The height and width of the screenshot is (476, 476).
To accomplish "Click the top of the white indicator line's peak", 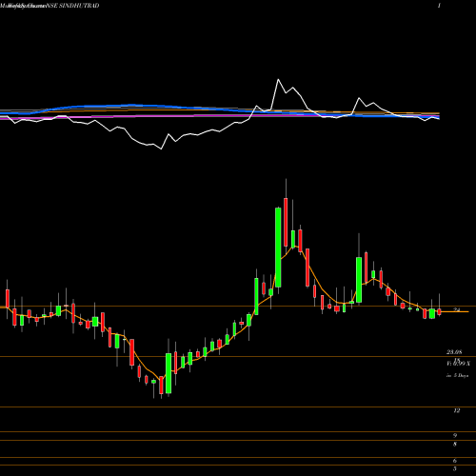I will [x=278, y=79].
